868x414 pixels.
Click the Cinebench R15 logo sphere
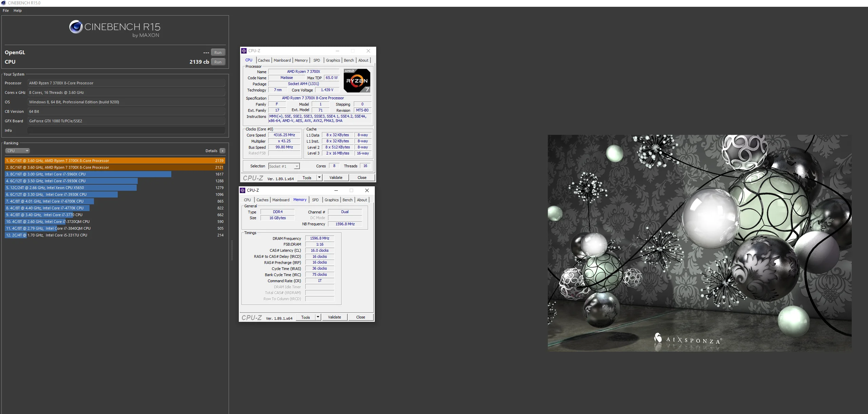(76, 27)
